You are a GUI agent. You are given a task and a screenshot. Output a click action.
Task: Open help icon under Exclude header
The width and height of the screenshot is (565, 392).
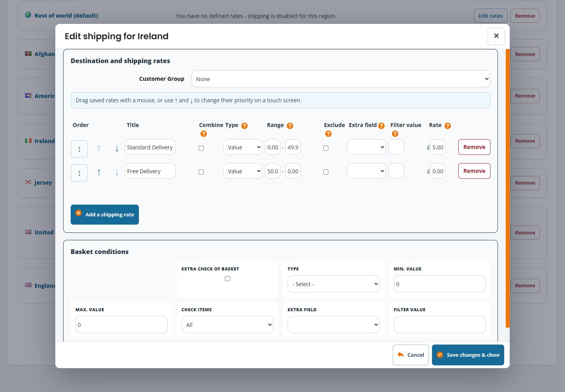(x=328, y=134)
